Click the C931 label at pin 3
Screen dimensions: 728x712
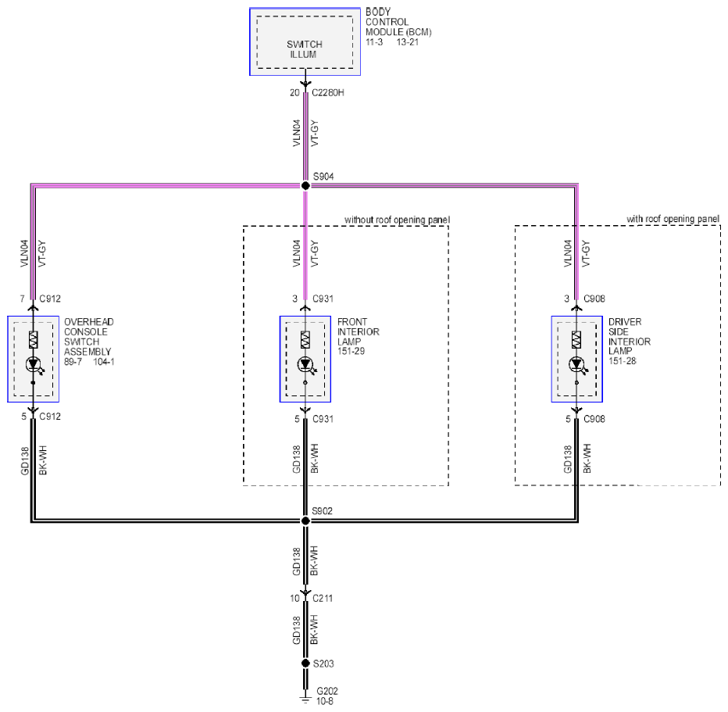click(323, 299)
